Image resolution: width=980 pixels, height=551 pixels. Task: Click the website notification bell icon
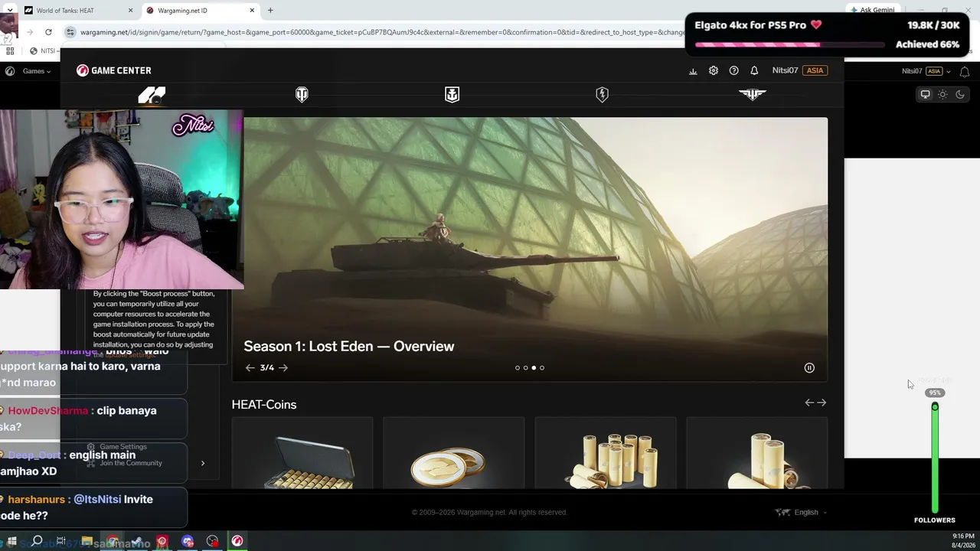point(965,71)
